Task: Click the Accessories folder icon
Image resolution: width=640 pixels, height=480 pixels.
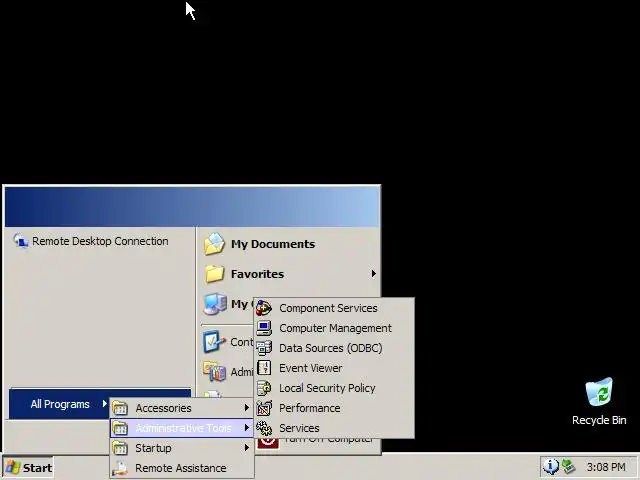Action: [x=120, y=408]
